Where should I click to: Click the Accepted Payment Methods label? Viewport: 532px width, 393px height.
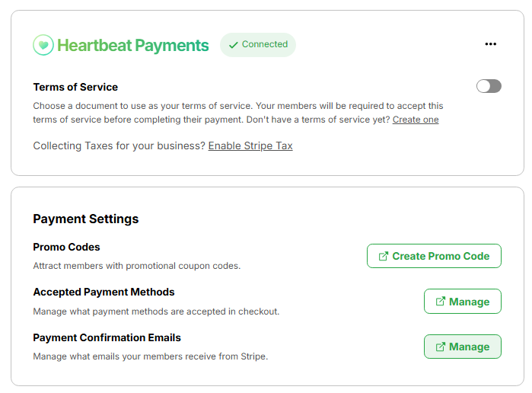click(x=104, y=292)
